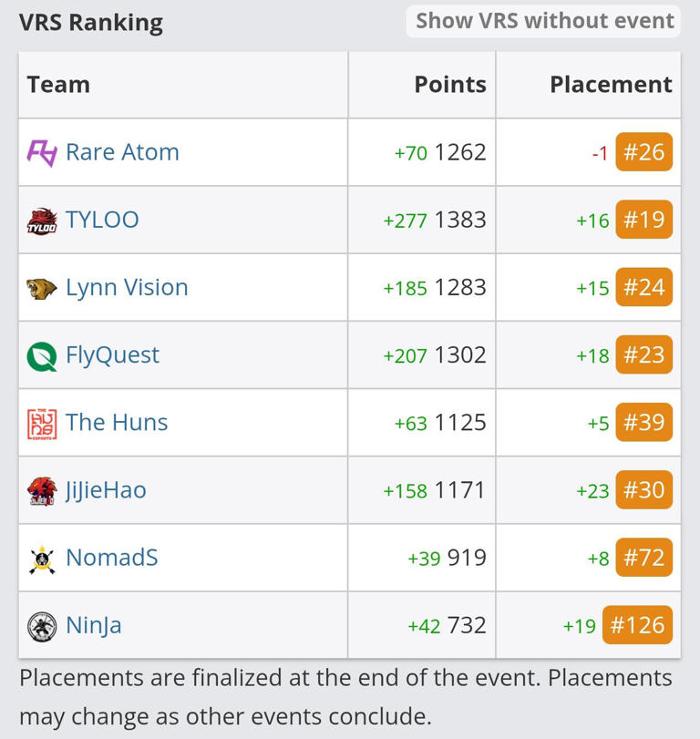The image size is (700, 739).
Task: Click NinJa's points value 732
Action: [464, 625]
